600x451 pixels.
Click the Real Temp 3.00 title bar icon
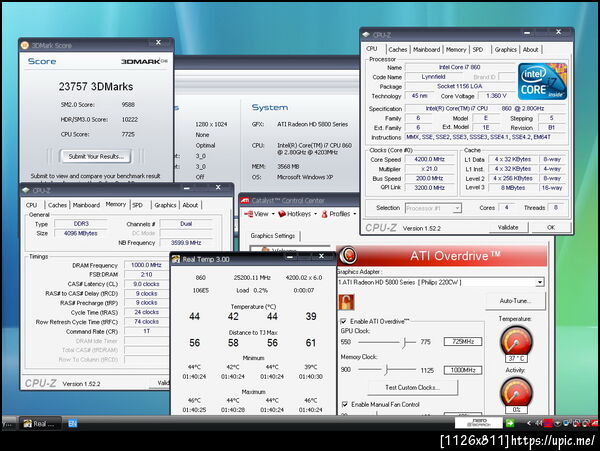coord(176,259)
